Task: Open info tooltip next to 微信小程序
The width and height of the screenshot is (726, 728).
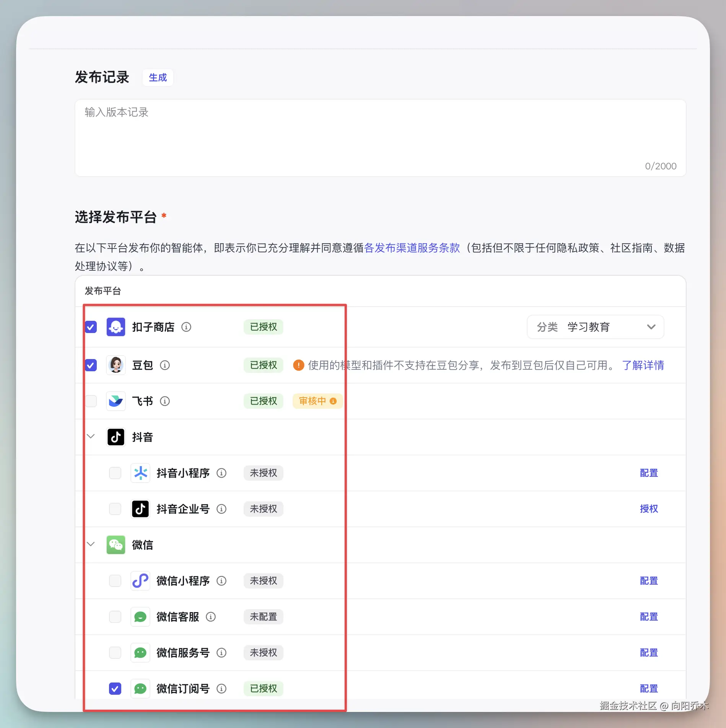Action: (221, 581)
